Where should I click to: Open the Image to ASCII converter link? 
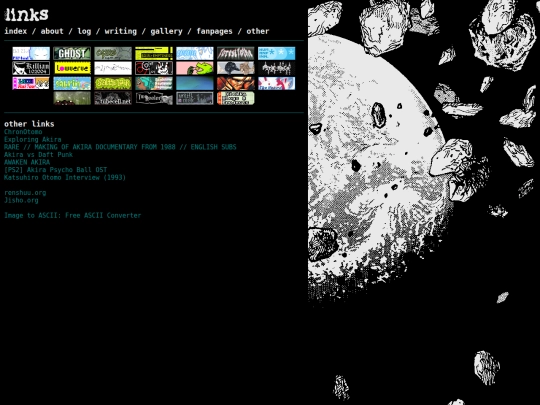click(x=72, y=215)
